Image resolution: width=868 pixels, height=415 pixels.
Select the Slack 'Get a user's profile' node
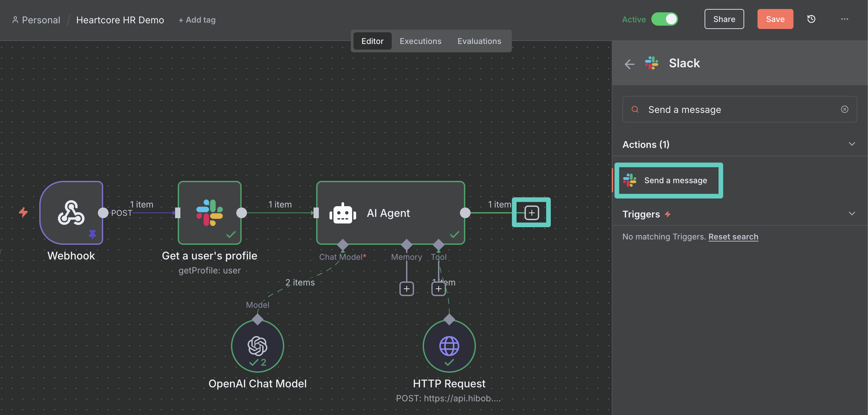point(209,213)
